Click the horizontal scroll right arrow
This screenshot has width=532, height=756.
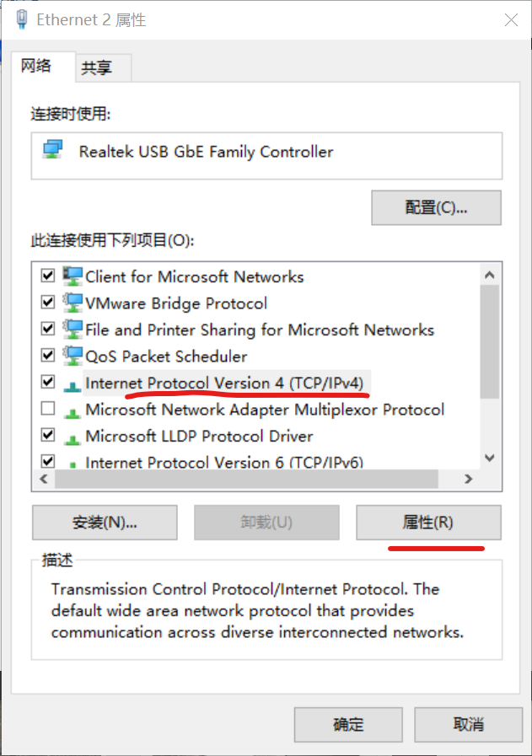(468, 479)
